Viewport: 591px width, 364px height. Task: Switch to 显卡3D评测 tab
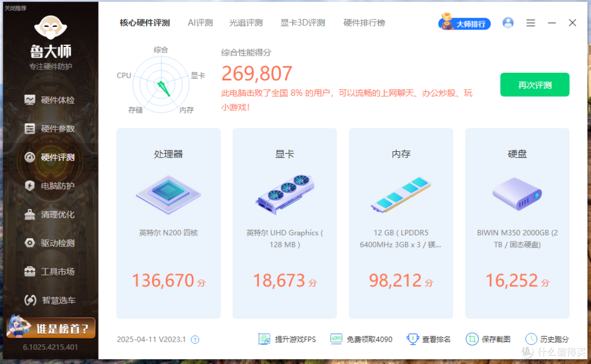(303, 23)
